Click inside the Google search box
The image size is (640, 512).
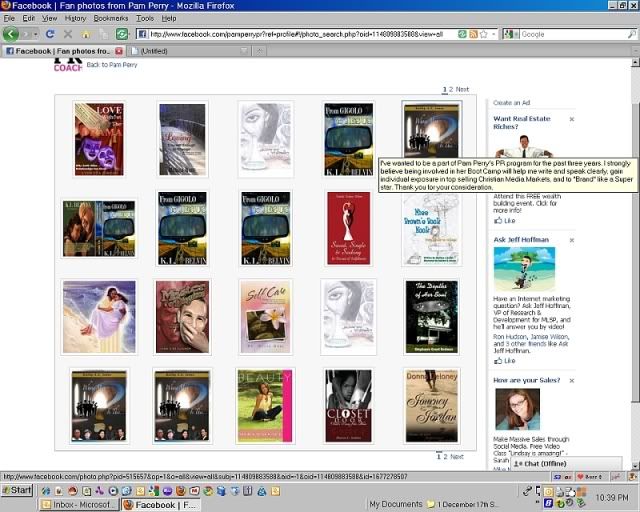tap(573, 34)
